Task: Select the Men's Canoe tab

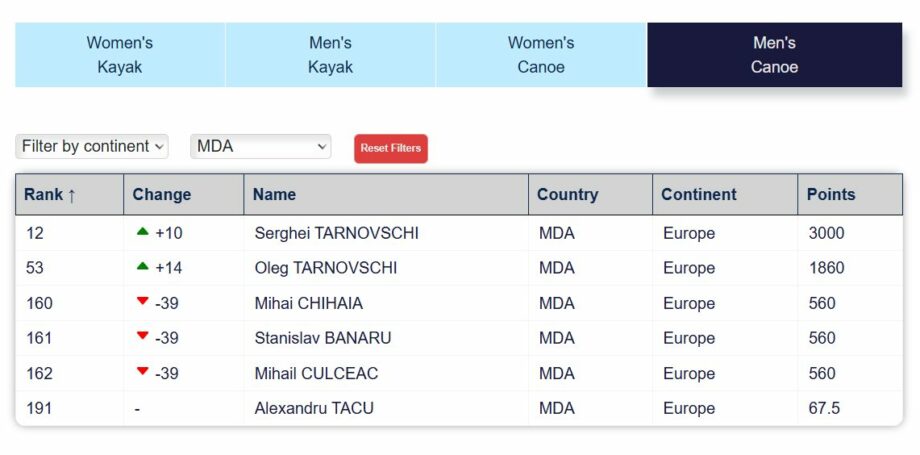Action: coord(774,55)
